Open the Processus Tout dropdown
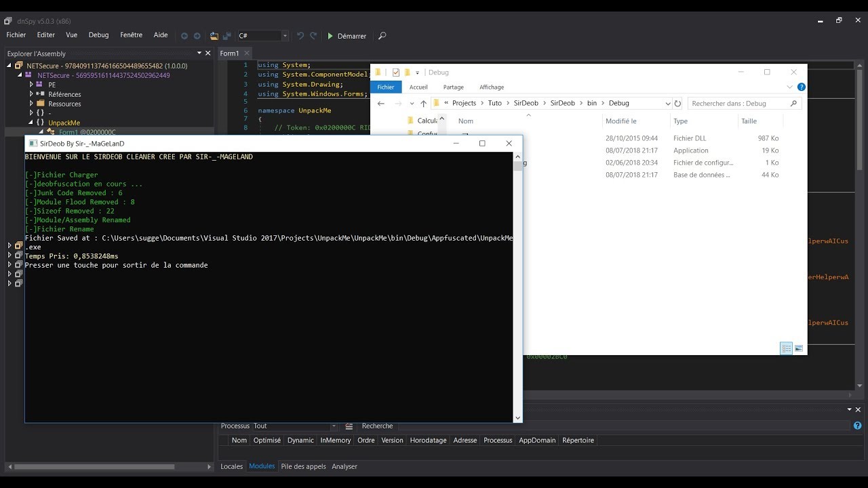The image size is (868, 488). tap(333, 426)
